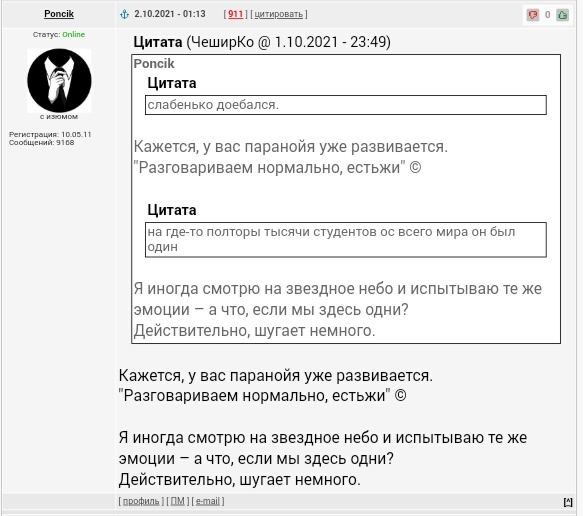Click the black line Действительно, шугает немного.
Screen dimensions: 583x516
pos(240,480)
